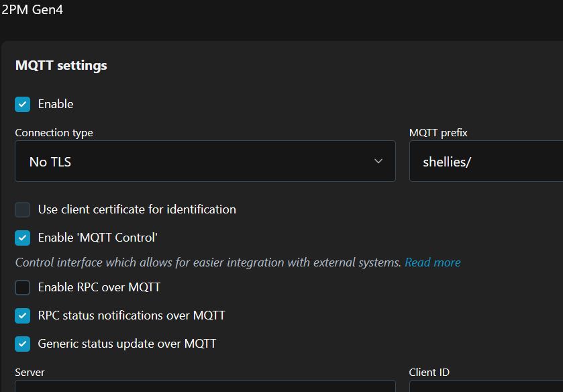
Task: Open the Read more link
Action: 433,262
